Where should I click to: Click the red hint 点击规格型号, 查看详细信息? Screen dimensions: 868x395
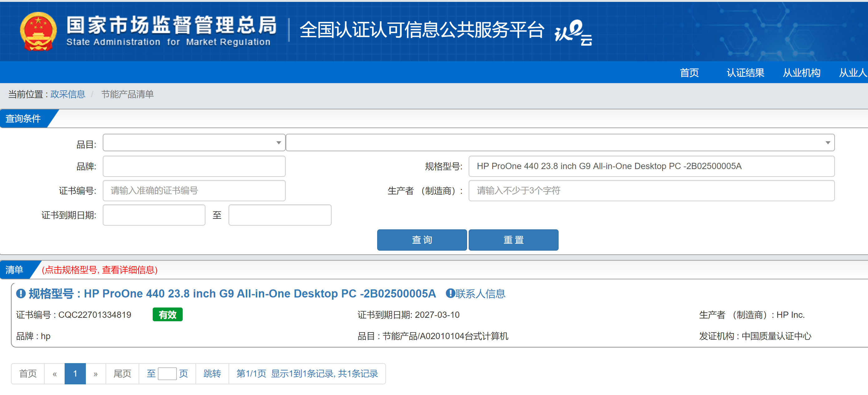99,270
